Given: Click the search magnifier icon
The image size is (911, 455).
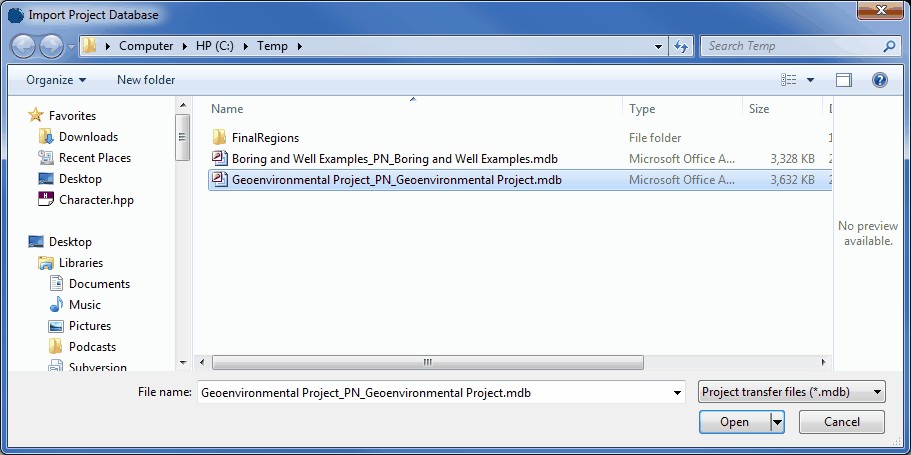Looking at the screenshot, I should pos(889,46).
